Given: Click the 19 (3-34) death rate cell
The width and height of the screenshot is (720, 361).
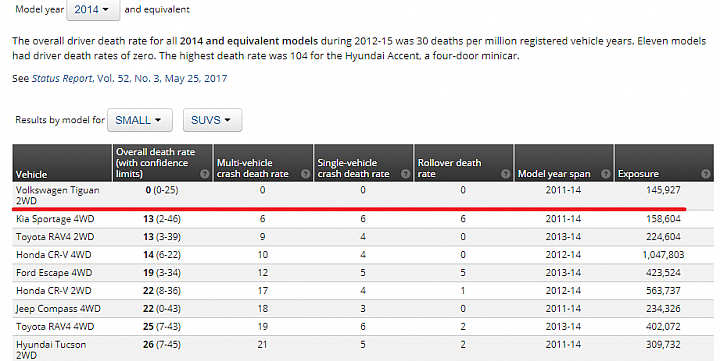Looking at the screenshot, I should [x=162, y=273].
